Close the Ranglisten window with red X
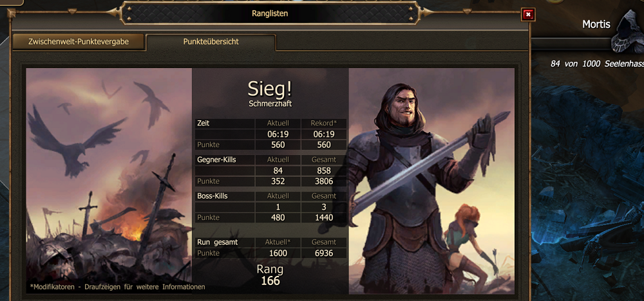644x301 pixels. (x=528, y=15)
